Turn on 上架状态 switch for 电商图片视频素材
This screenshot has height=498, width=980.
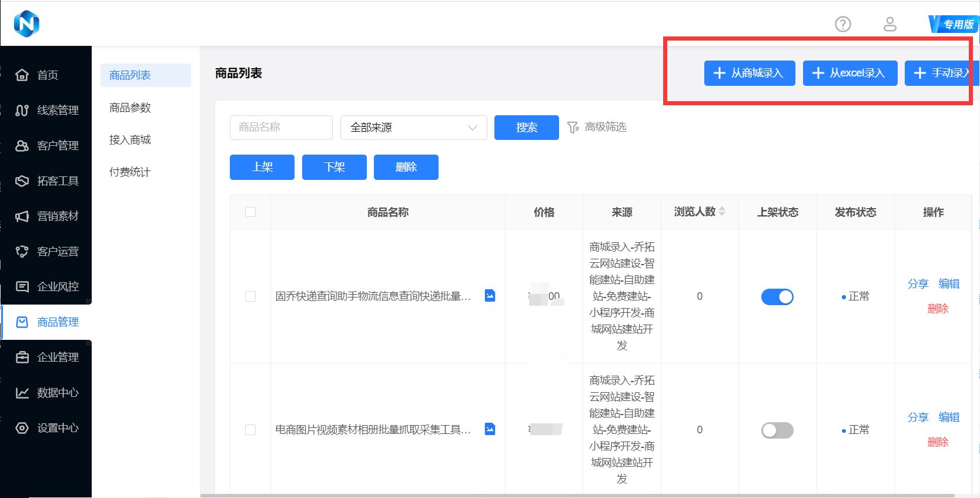pos(777,430)
